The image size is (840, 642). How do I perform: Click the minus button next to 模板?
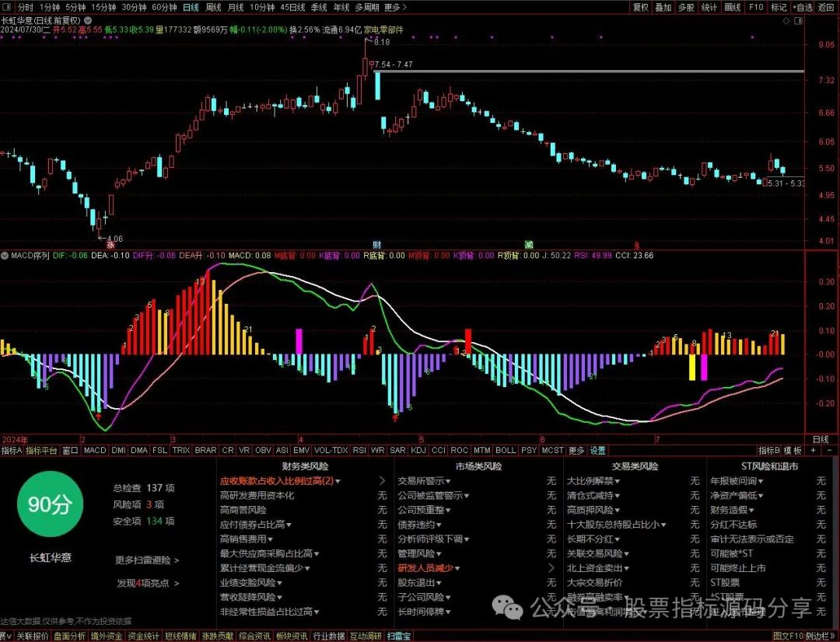tap(829, 450)
